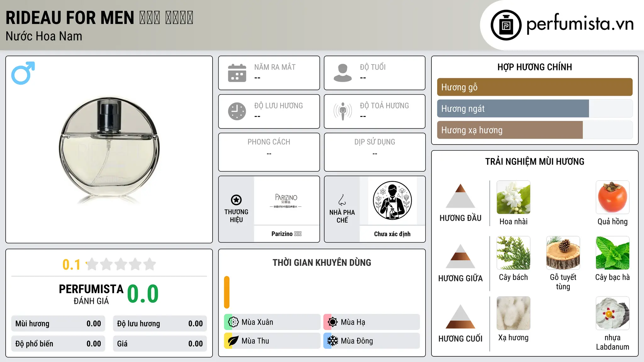Viewport: 644px width, 362px height.
Task: Click the Hương đầu pyramid icon
Action: (x=460, y=196)
